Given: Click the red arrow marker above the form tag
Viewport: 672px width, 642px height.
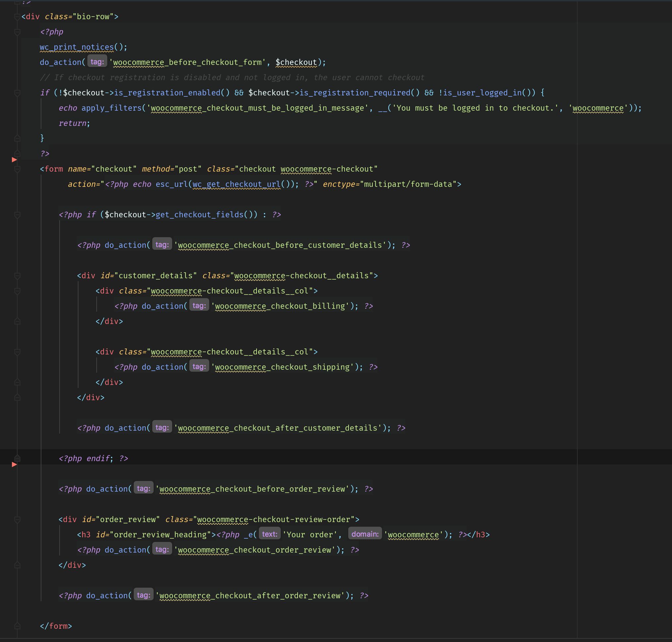Looking at the screenshot, I should pyautogui.click(x=14, y=160).
